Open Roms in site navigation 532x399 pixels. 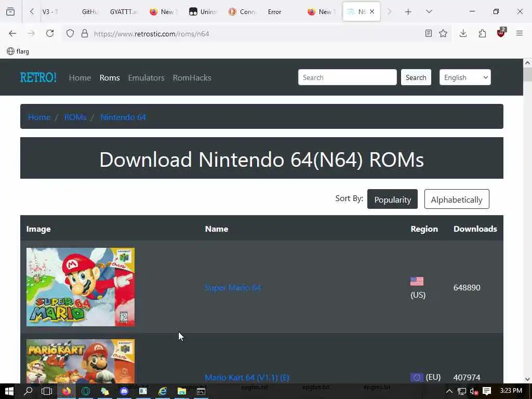pos(110,78)
